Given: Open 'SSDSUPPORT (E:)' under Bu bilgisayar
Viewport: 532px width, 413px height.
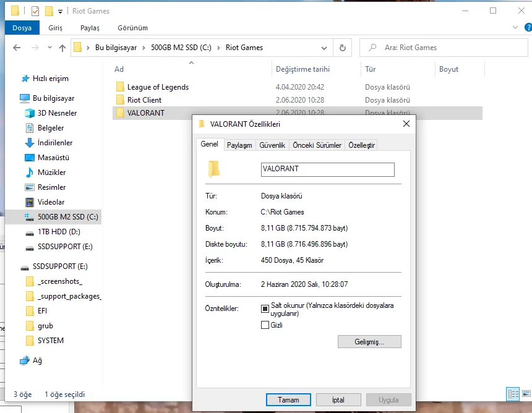Looking at the screenshot, I should (65, 247).
